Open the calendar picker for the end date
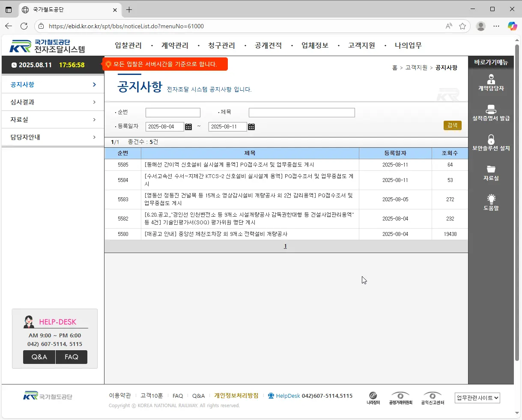Screen dimensions: 522x420 pos(251,126)
